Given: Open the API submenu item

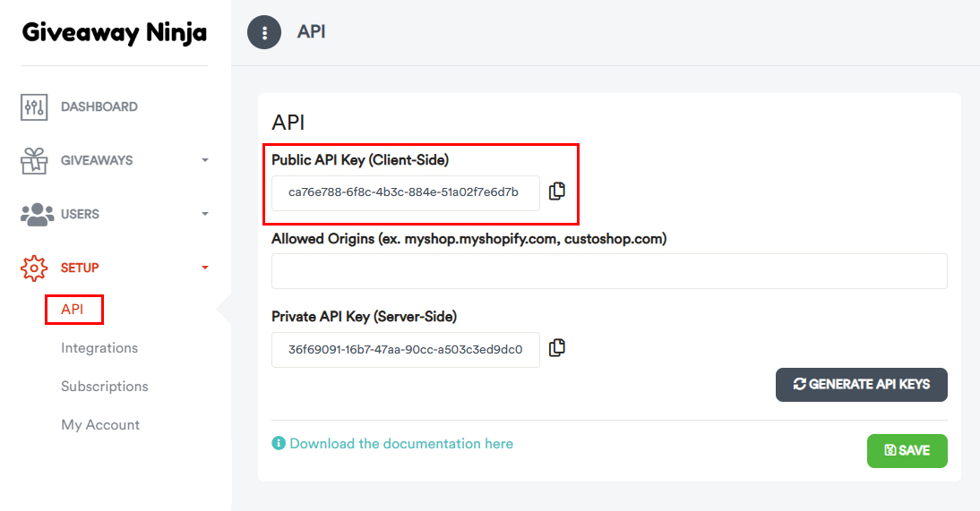Looking at the screenshot, I should (73, 310).
